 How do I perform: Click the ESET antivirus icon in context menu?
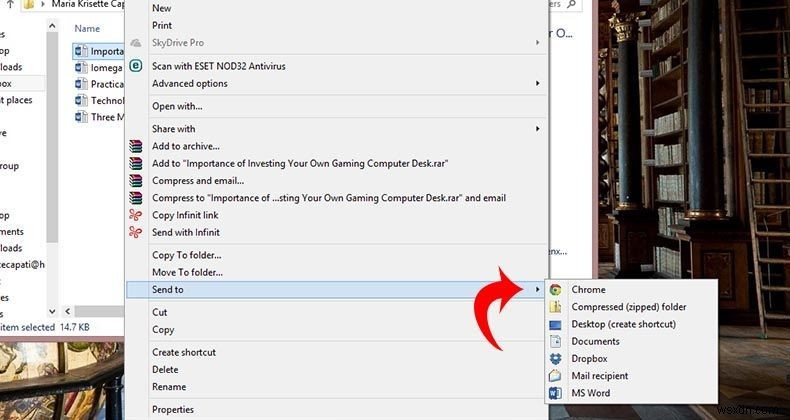click(135, 66)
